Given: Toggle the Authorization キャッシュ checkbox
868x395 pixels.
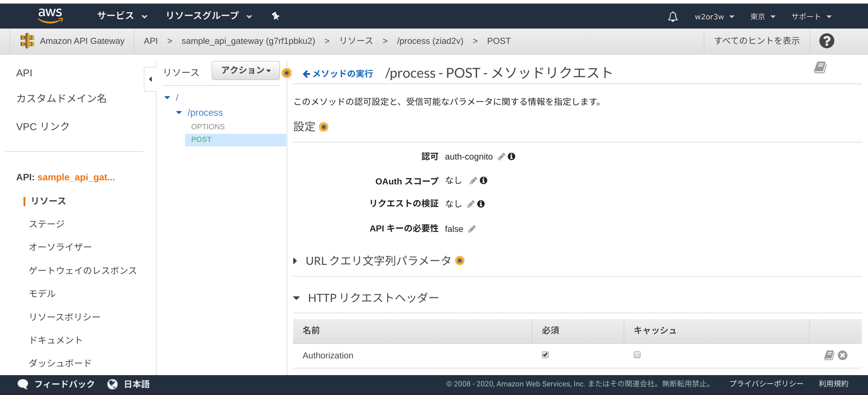Looking at the screenshot, I should 637,355.
